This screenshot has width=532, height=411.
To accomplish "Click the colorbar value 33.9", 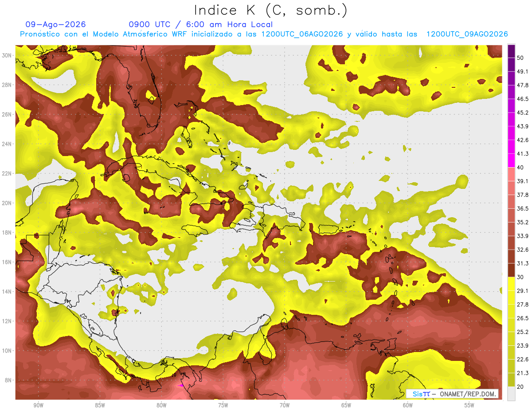I will (x=522, y=236).
